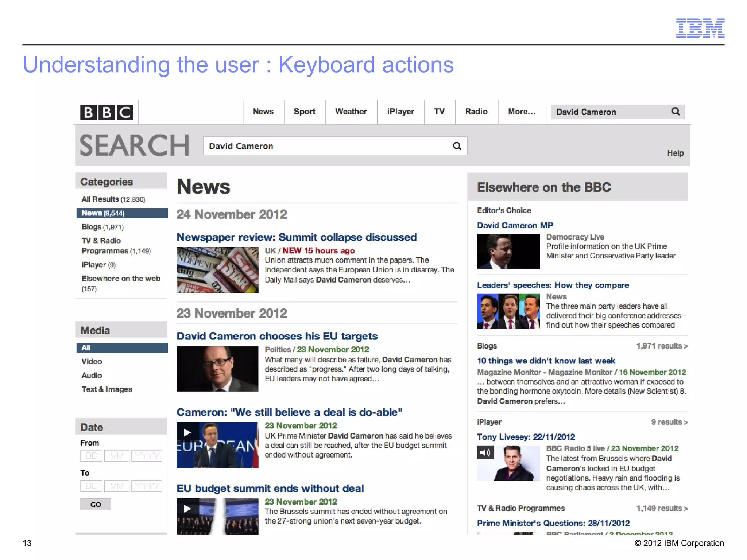Select TV & Radio Programmes category
Image resolution: width=747 pixels, height=560 pixels.
click(x=116, y=246)
